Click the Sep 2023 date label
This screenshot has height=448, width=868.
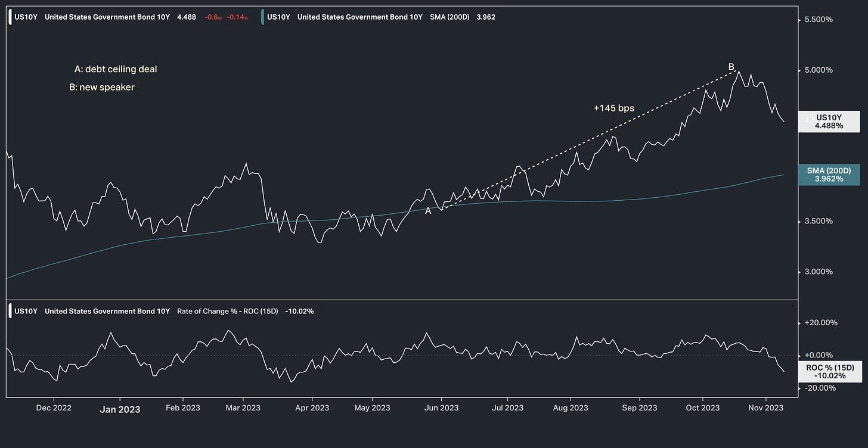(639, 408)
